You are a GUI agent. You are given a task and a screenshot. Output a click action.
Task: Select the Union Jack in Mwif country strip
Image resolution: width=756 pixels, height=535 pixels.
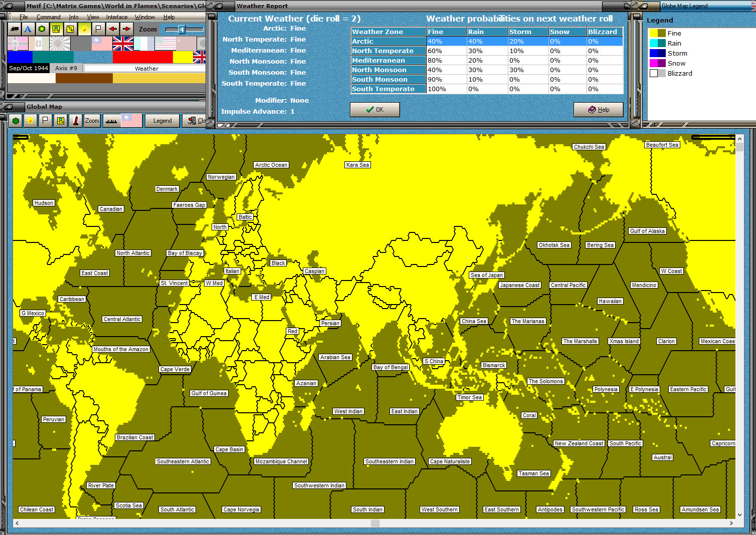[x=123, y=44]
